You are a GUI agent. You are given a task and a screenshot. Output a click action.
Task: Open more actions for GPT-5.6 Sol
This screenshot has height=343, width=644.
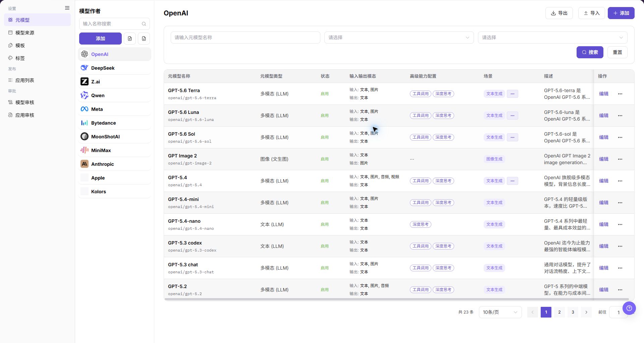(620, 137)
